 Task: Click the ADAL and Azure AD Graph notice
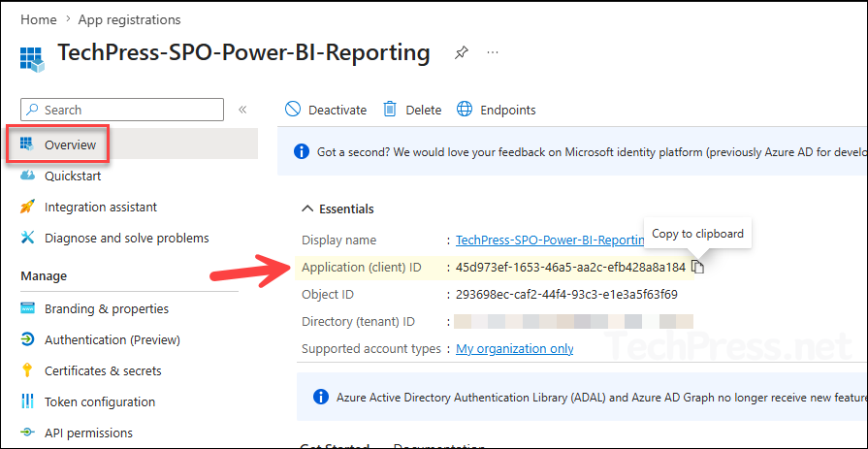point(601,398)
